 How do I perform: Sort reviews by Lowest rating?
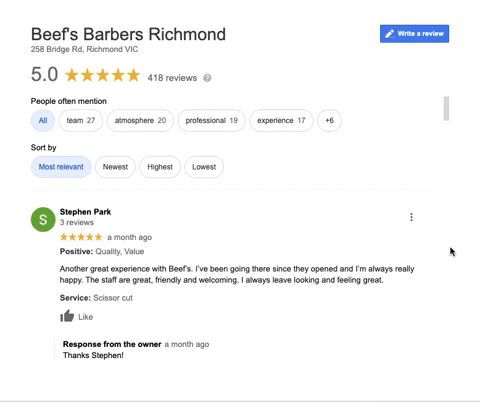point(204,167)
